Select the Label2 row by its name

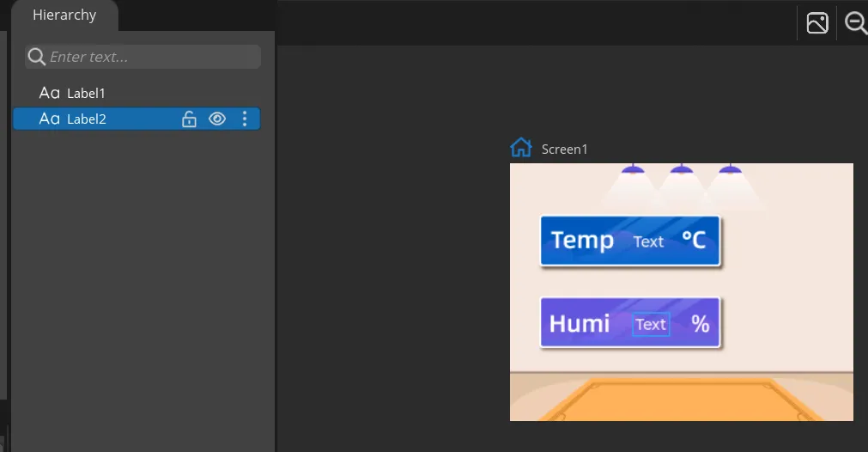87,119
